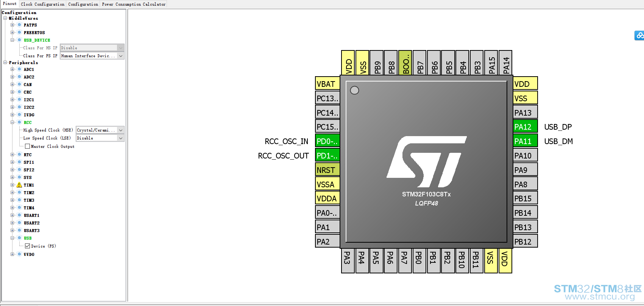The width and height of the screenshot is (644, 306).
Task: Select the RTC peripheral item
Action: point(28,155)
